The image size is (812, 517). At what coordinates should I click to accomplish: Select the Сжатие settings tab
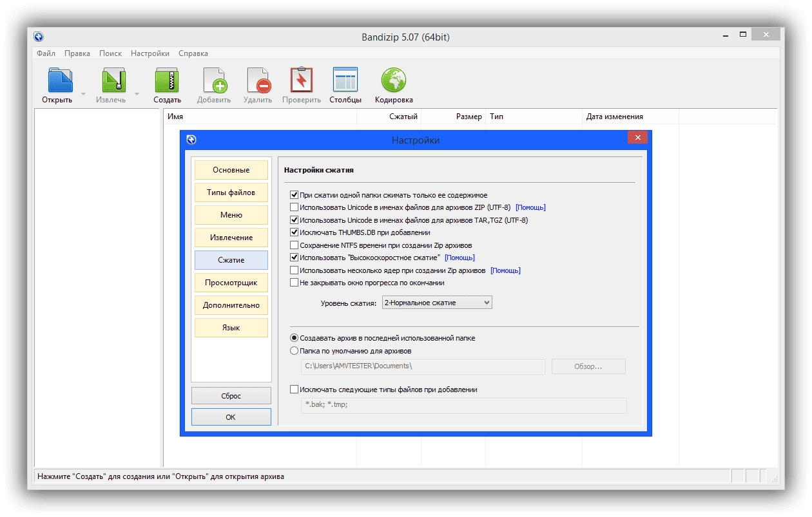click(231, 260)
